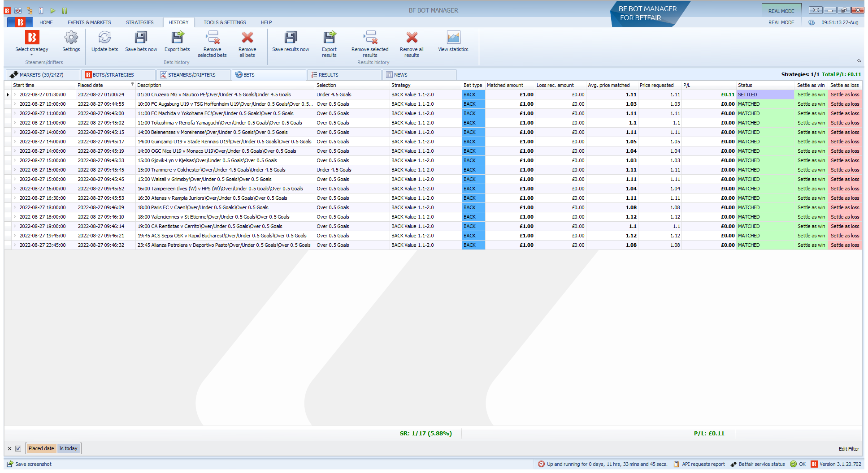The width and height of the screenshot is (868, 473).
Task: Click the Export results icon
Action: click(x=329, y=38)
